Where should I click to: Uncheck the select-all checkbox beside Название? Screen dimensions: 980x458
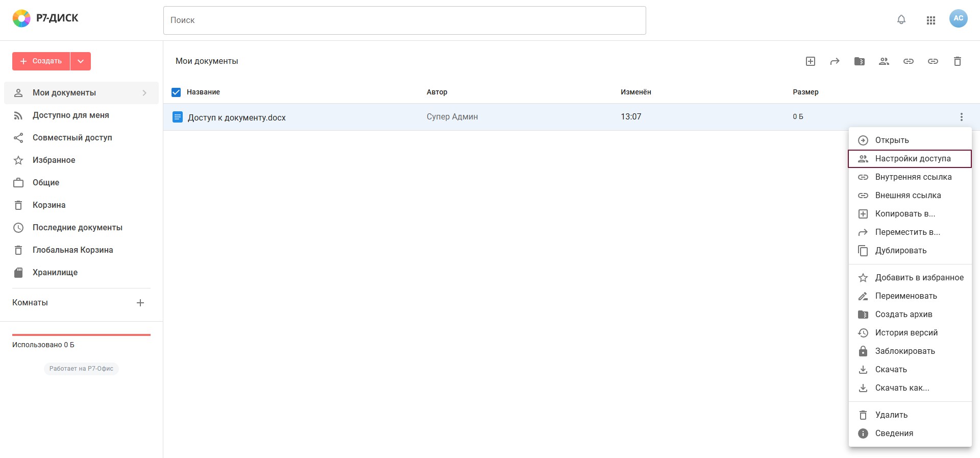(x=176, y=92)
